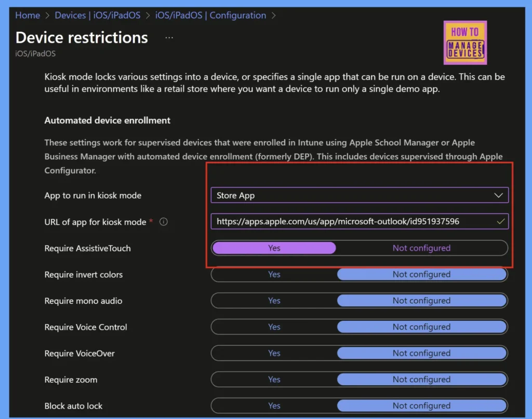Set Require invert colors to Yes
The height and width of the screenshot is (419, 532).
[x=274, y=274]
